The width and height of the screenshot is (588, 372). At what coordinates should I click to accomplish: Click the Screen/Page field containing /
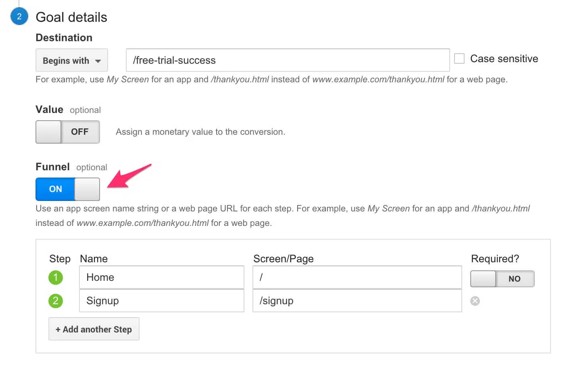pos(357,277)
